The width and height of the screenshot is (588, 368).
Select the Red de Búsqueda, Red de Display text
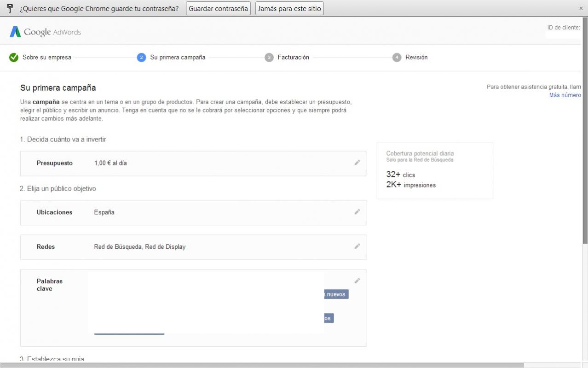tap(140, 247)
